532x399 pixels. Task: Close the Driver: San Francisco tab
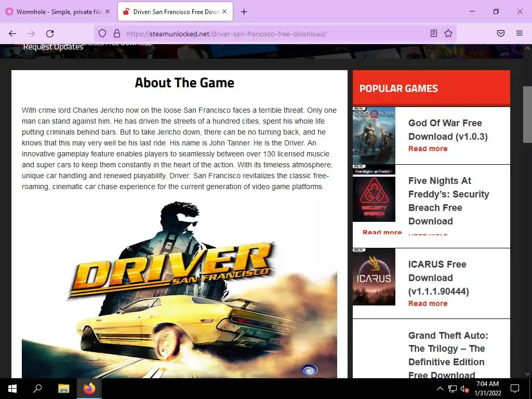(224, 11)
